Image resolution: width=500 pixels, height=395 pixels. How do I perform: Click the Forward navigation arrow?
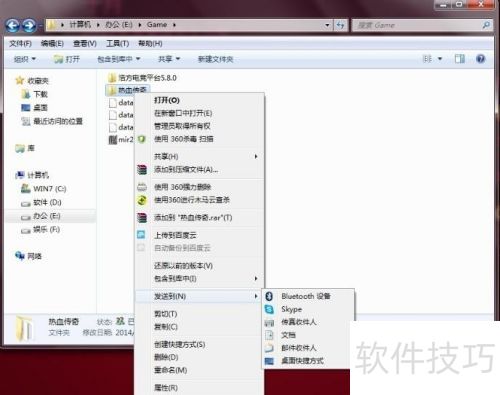click(x=29, y=25)
